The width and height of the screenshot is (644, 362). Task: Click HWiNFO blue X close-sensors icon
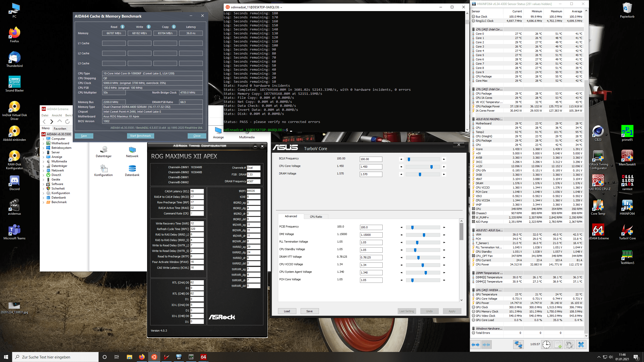[x=581, y=345]
